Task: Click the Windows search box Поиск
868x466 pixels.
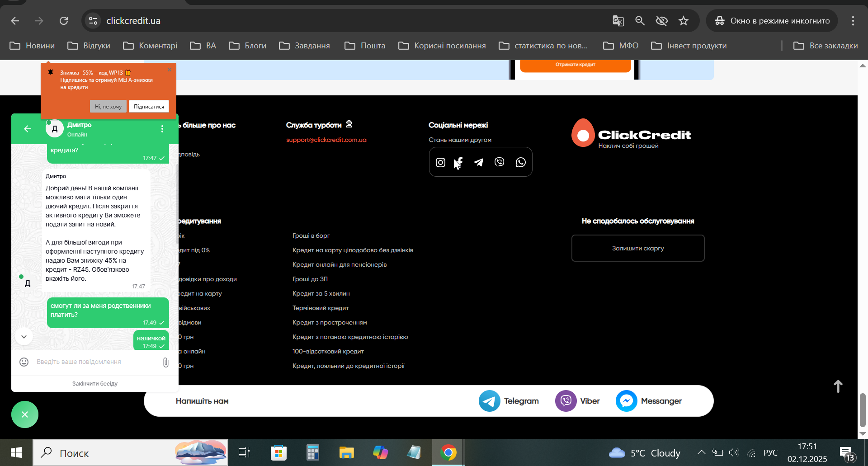Action: coord(130,452)
